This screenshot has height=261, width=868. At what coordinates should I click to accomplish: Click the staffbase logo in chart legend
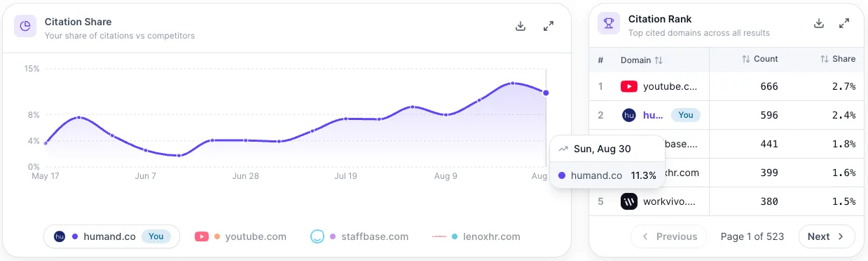(317, 236)
